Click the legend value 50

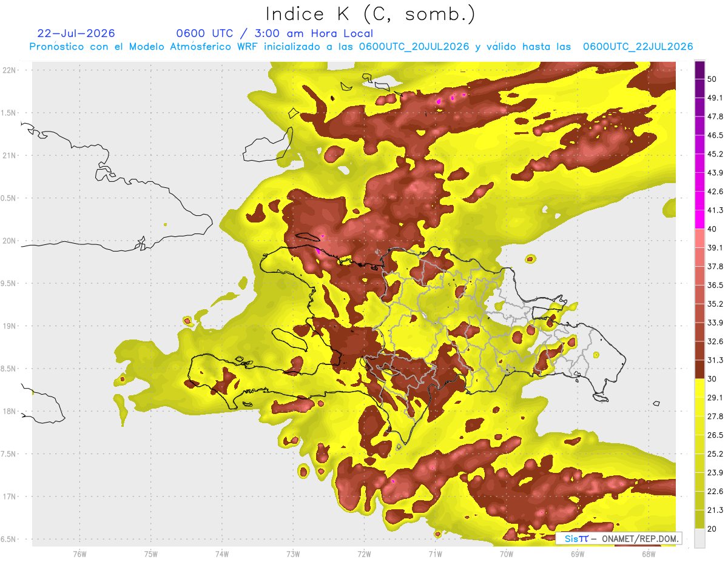point(712,79)
